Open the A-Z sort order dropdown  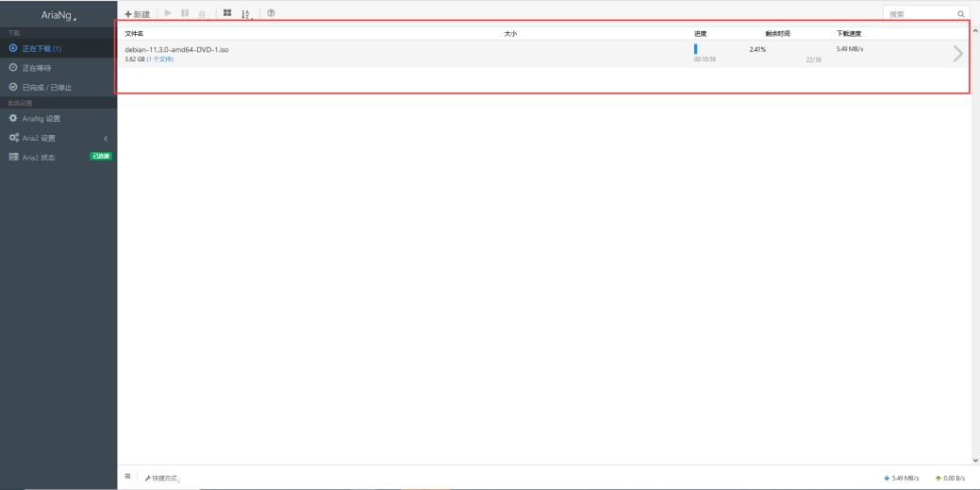tap(247, 13)
